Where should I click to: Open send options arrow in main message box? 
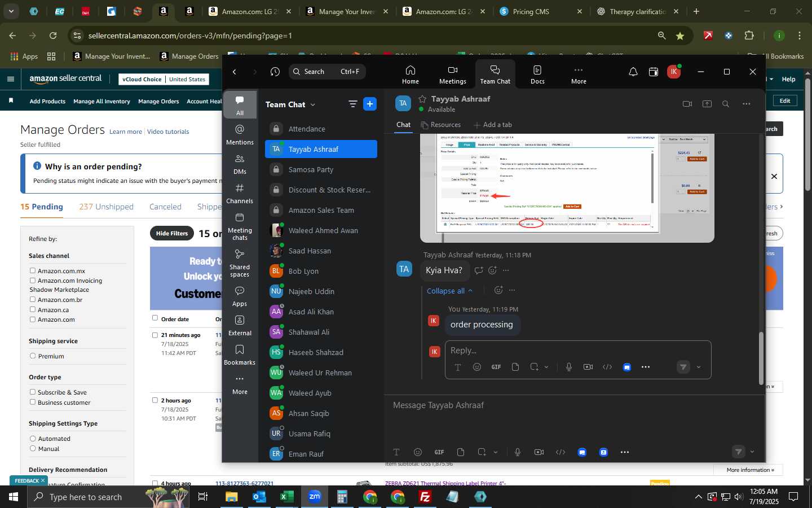[752, 452]
